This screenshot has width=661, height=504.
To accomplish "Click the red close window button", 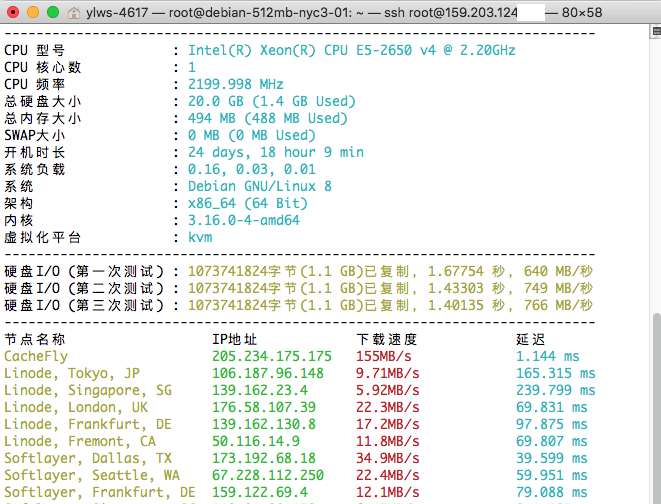I will [x=13, y=12].
